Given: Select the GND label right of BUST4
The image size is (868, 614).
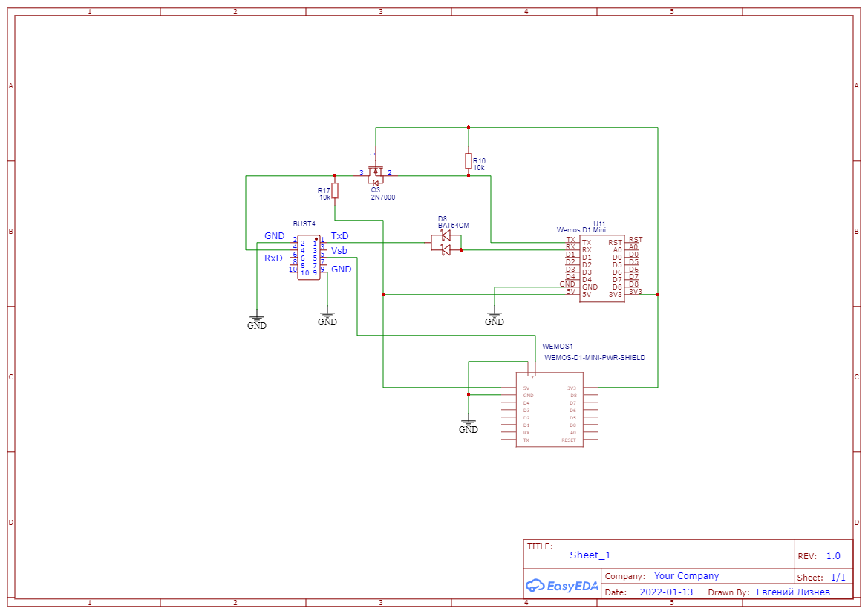Looking at the screenshot, I should [342, 269].
